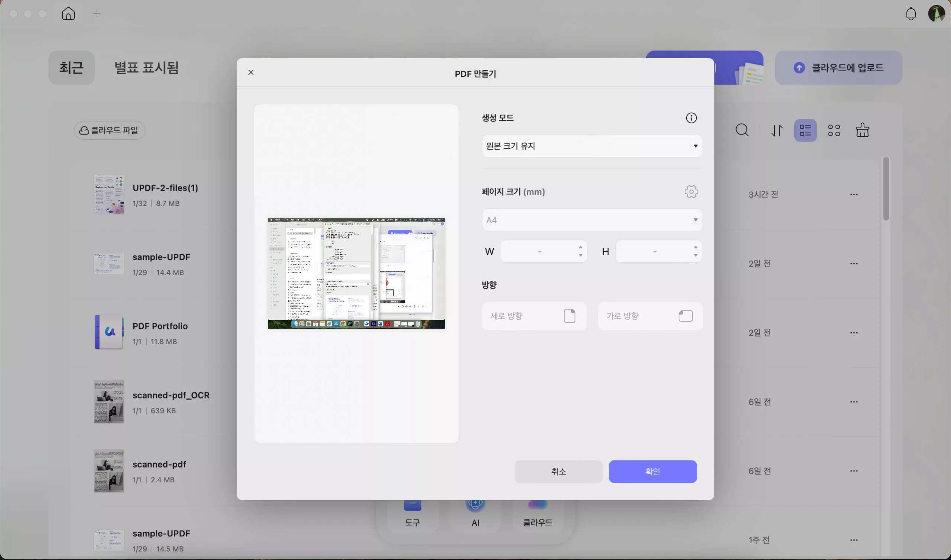This screenshot has height=560, width=951.
Task: Click the PDF Portfolio file thumbnail
Action: (x=109, y=332)
